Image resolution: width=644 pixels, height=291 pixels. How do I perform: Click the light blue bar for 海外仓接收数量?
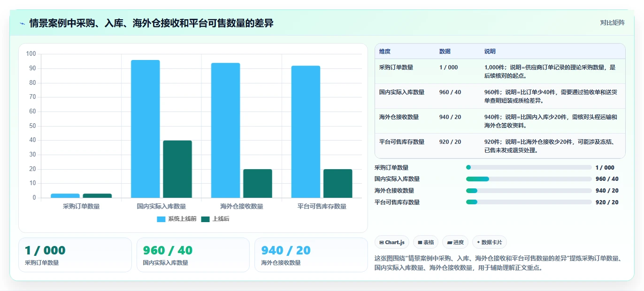225,130
